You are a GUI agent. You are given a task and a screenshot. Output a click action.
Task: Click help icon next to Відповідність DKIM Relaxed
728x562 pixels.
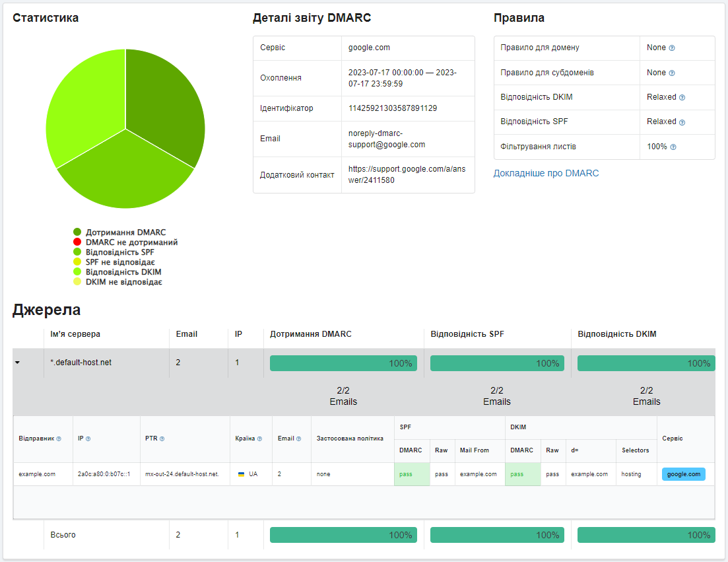click(x=682, y=97)
